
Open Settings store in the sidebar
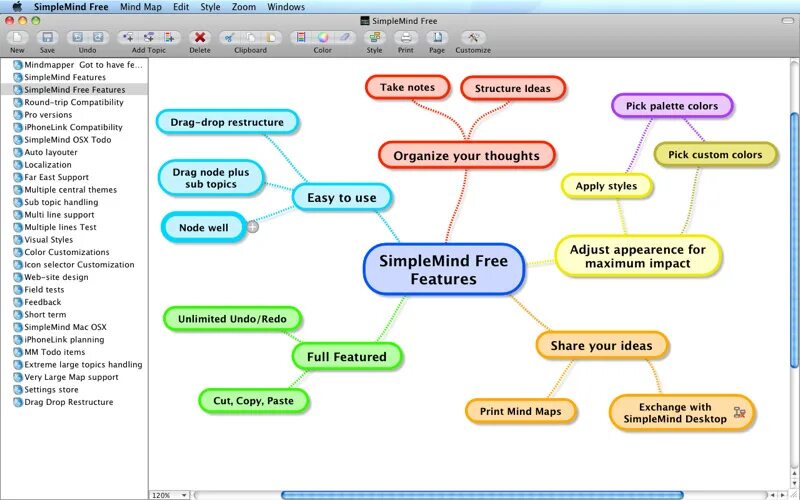(x=74, y=389)
